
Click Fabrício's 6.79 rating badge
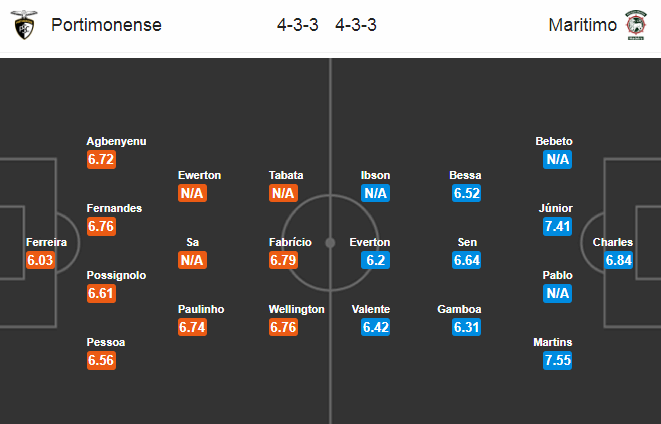(283, 260)
